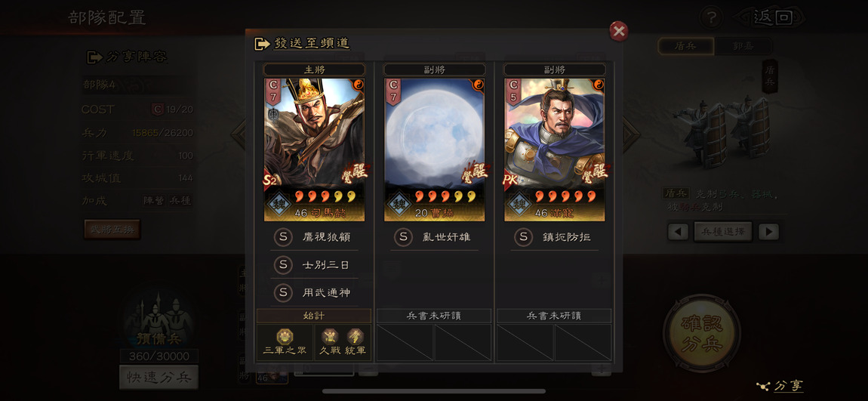
Task: Go to next troop type arrow
Action: 769,232
